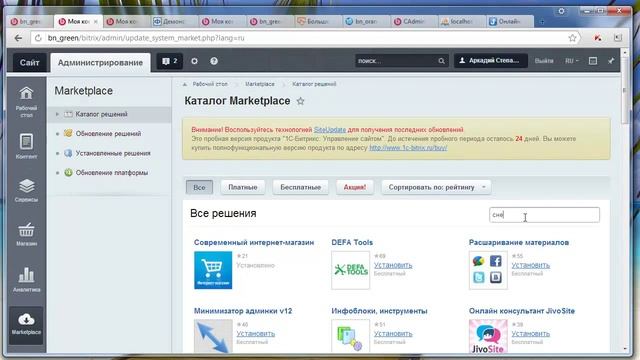This screenshot has height=360, width=640.
Task: Open the settings gear in admin header
Action: (x=194, y=61)
